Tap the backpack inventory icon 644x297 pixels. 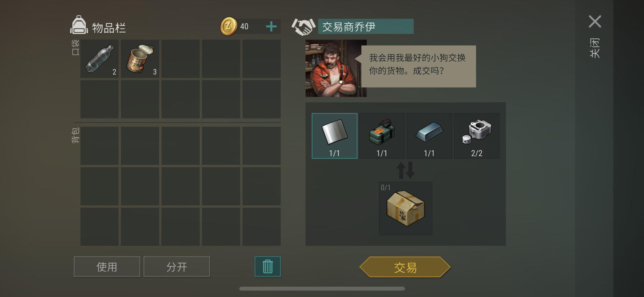click(x=79, y=25)
